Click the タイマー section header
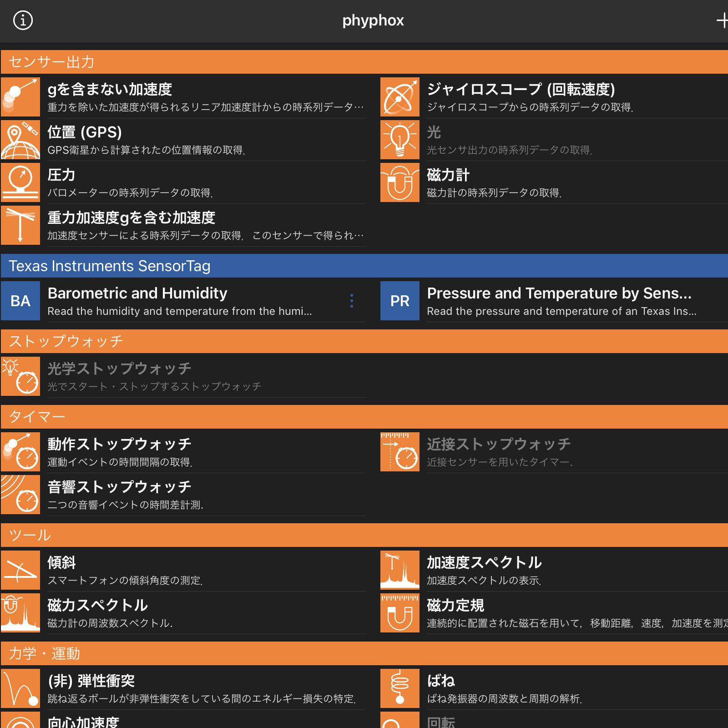The height and width of the screenshot is (728, 728). coord(364,417)
